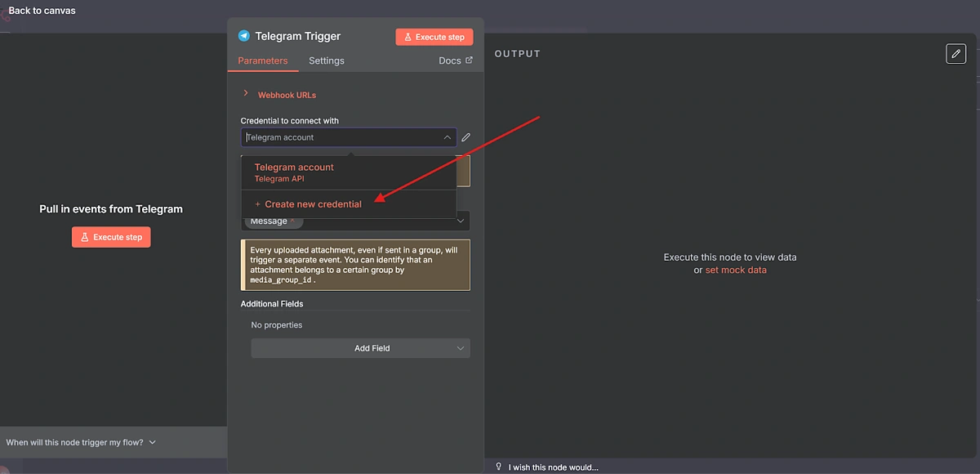The image size is (980, 474).
Task: Open the set mock data link
Action: click(736, 269)
